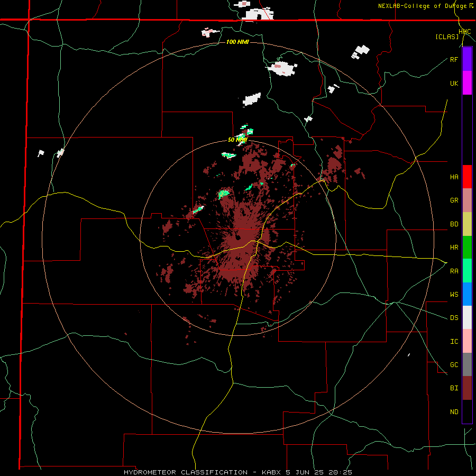Click the [CLAS] legend header
Viewport: 476px width, 476px height.
[x=447, y=36]
